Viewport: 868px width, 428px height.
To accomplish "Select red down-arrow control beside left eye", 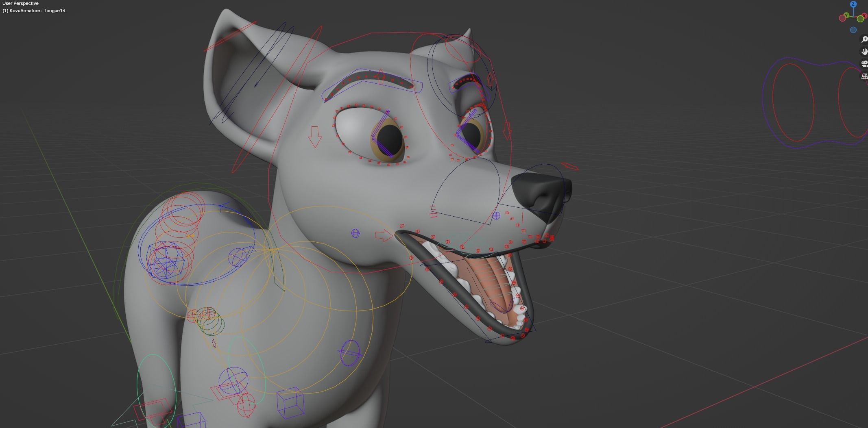I will [314, 137].
